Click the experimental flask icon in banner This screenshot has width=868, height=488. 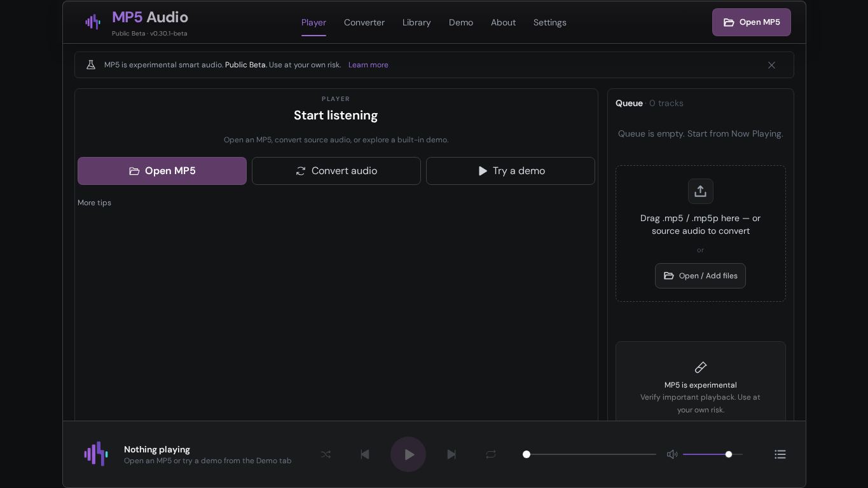point(91,65)
